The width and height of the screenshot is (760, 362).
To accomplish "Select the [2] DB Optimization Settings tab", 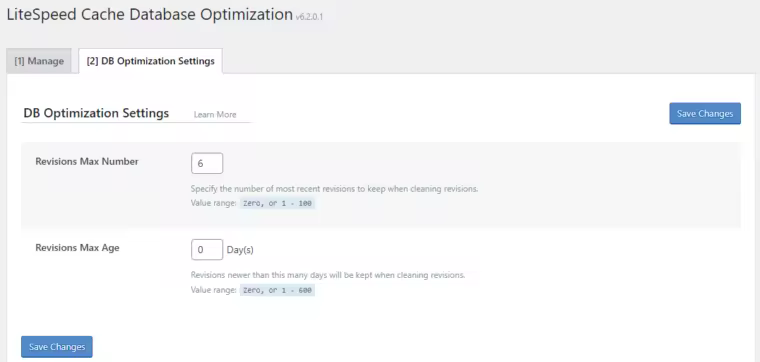I will (150, 61).
